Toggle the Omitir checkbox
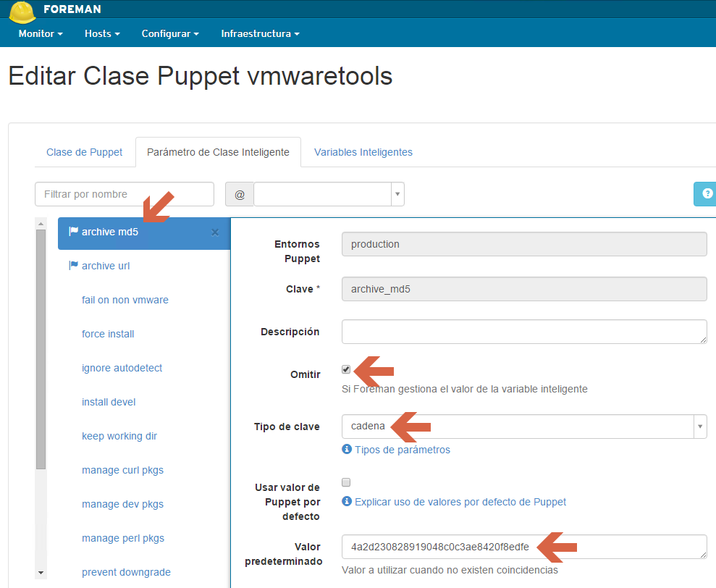Viewport: 716px width, 588px height. (346, 369)
